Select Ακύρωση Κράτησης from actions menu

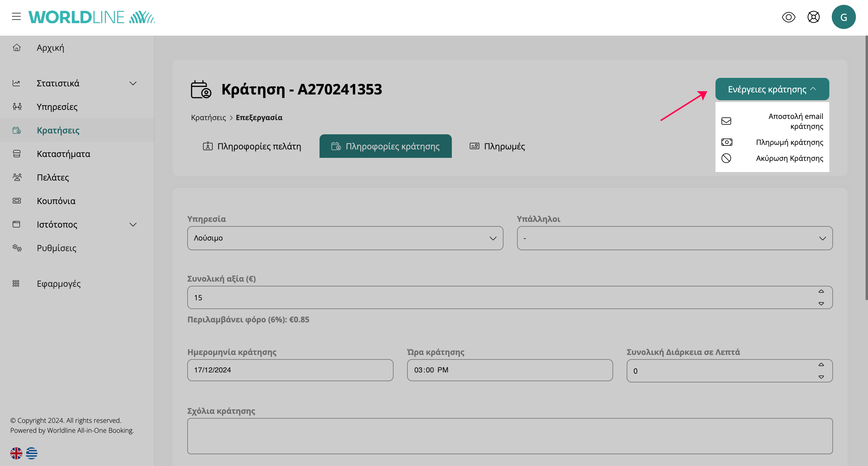(789, 158)
